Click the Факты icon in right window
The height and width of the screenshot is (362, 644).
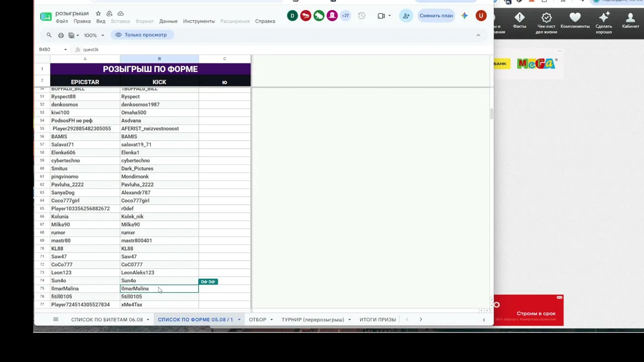pos(520,21)
